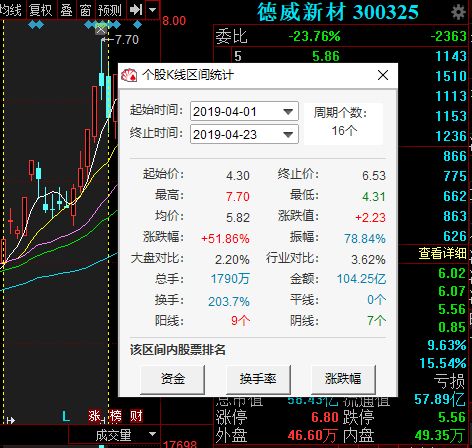
Task: Click the 最高 value 7.70 in dialog
Action: (x=238, y=197)
